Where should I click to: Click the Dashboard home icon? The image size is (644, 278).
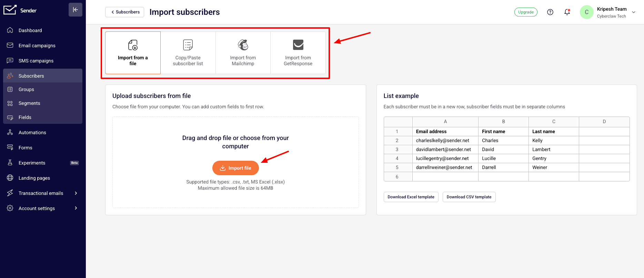(x=10, y=30)
